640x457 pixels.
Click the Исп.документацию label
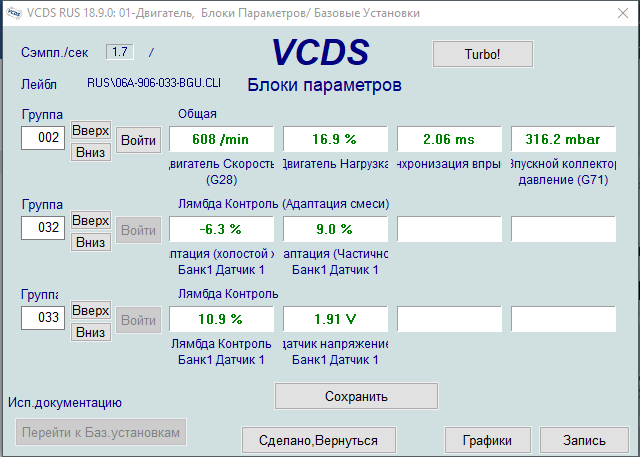[x=65, y=403]
